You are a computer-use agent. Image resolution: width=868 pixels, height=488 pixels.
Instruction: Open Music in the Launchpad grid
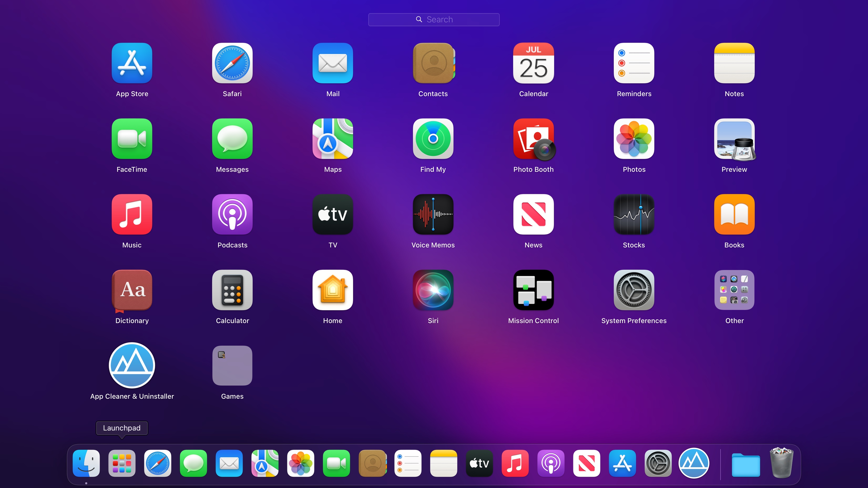click(132, 214)
